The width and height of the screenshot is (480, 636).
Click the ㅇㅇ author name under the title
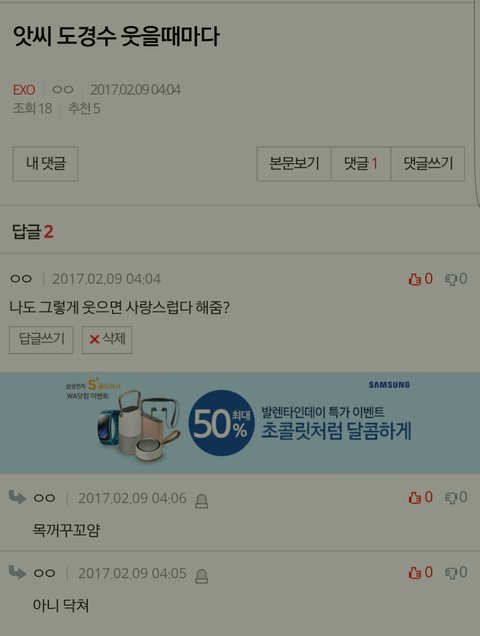pos(63,89)
